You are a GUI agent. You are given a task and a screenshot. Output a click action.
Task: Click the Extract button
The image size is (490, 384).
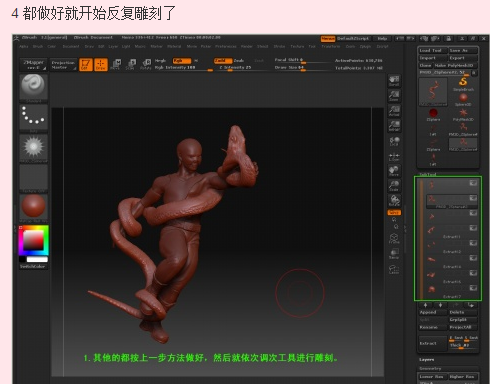click(x=432, y=343)
